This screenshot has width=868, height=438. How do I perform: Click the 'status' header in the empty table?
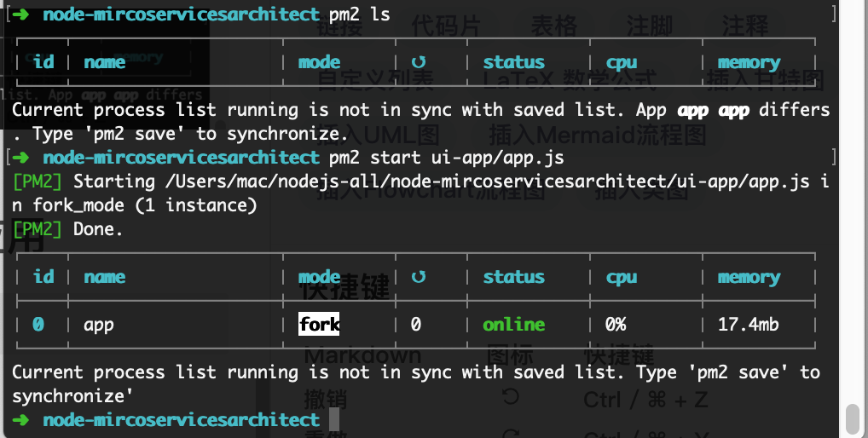coord(513,62)
